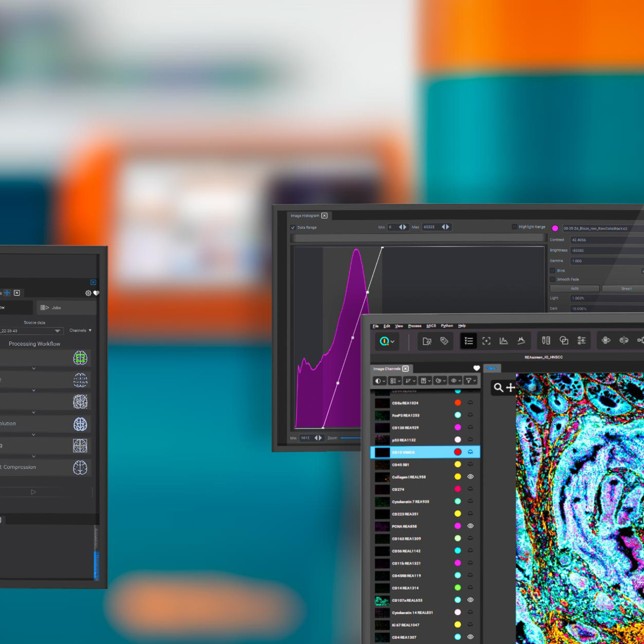Open the main logo dropdown in toolbar

[387, 341]
